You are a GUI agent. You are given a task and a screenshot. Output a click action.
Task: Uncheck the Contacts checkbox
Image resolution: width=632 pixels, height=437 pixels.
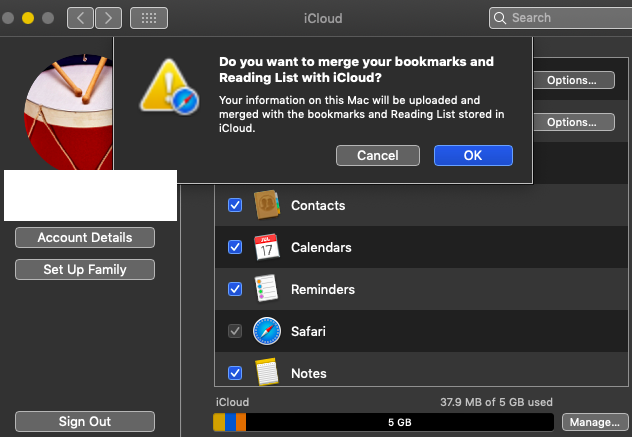point(235,205)
